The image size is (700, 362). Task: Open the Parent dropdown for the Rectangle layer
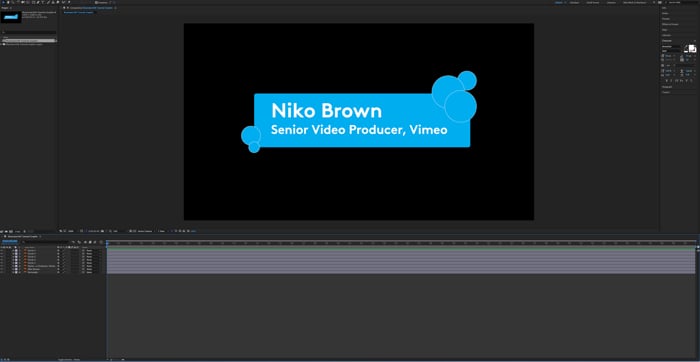pyautogui.click(x=92, y=272)
